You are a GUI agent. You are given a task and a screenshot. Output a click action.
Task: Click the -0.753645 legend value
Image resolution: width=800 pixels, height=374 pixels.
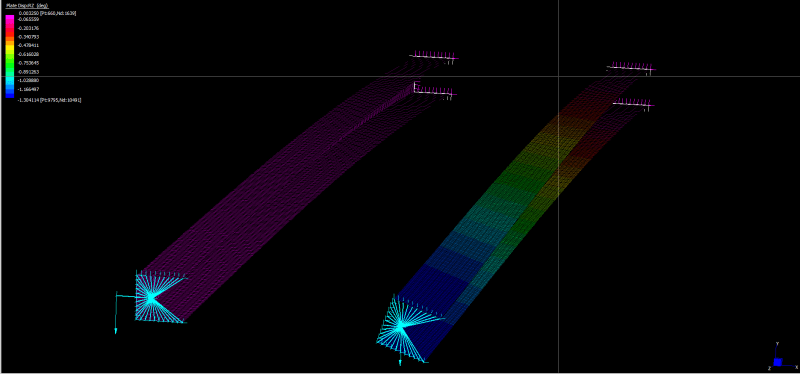tap(29, 63)
